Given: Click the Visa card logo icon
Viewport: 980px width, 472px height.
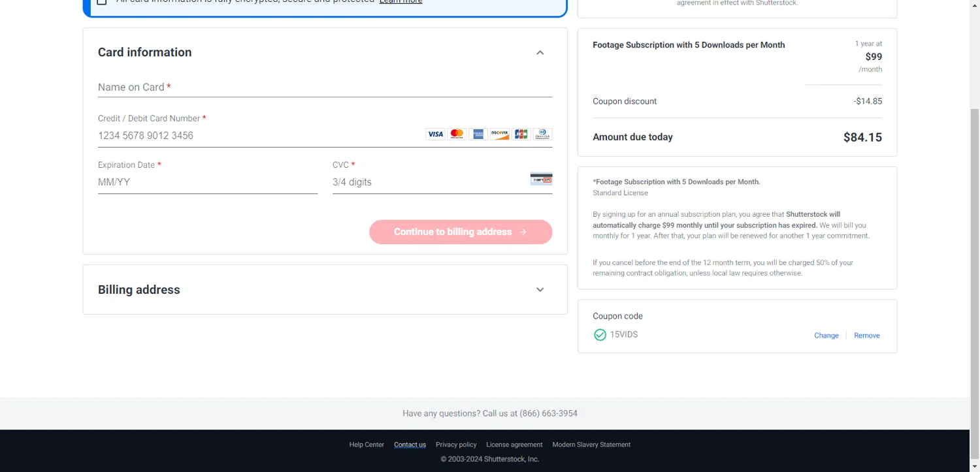Looking at the screenshot, I should coord(435,134).
